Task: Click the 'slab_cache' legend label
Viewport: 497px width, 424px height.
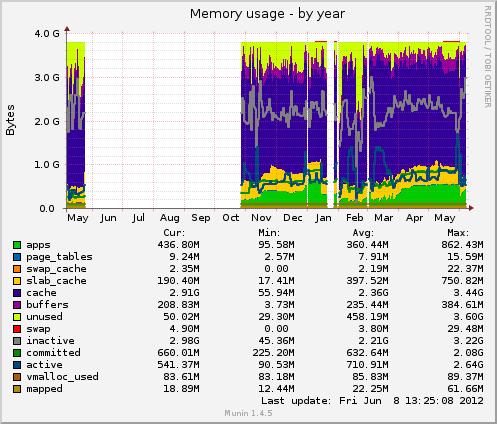Action: click(x=56, y=281)
